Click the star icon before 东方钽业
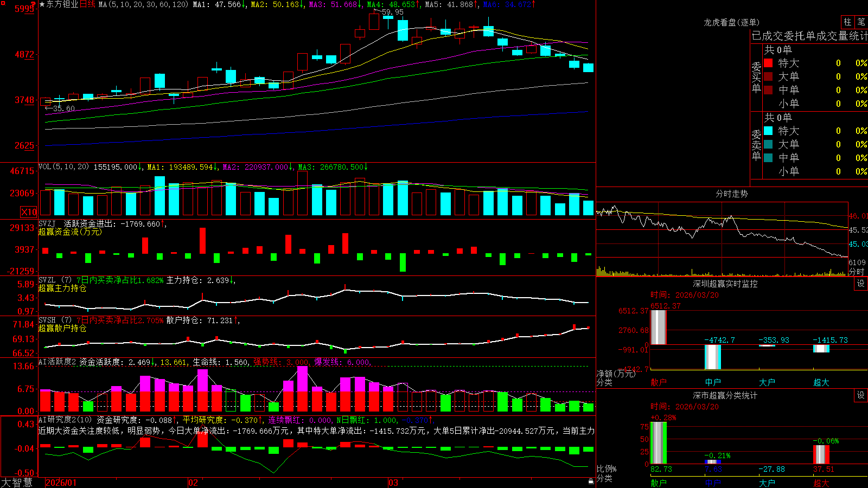Screen dimensions: 868x488 click(x=42, y=4)
